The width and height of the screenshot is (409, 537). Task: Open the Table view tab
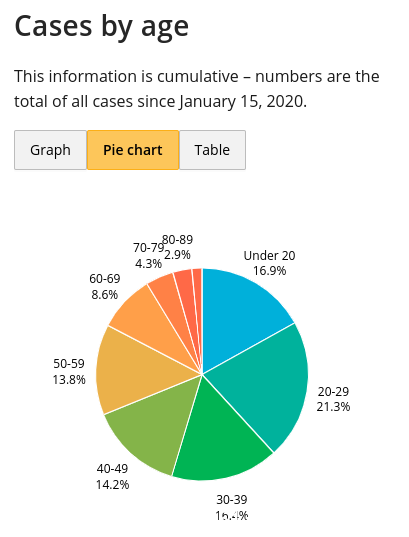coord(212,150)
